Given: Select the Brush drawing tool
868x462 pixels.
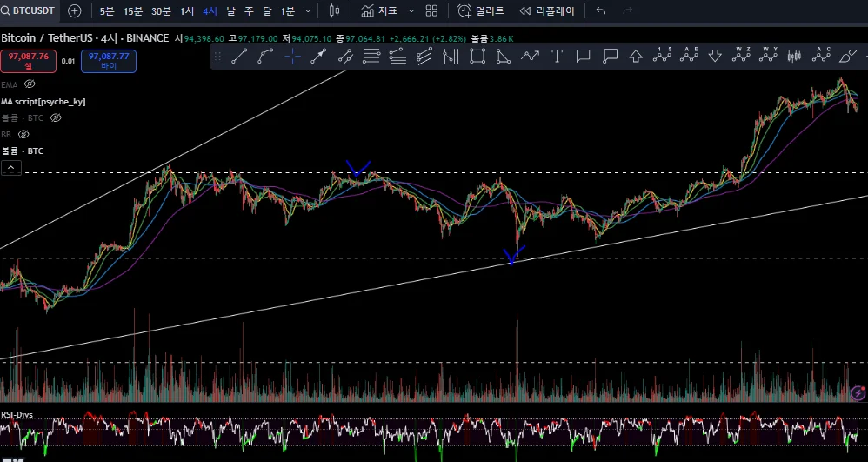Looking at the screenshot, I should click(847, 56).
